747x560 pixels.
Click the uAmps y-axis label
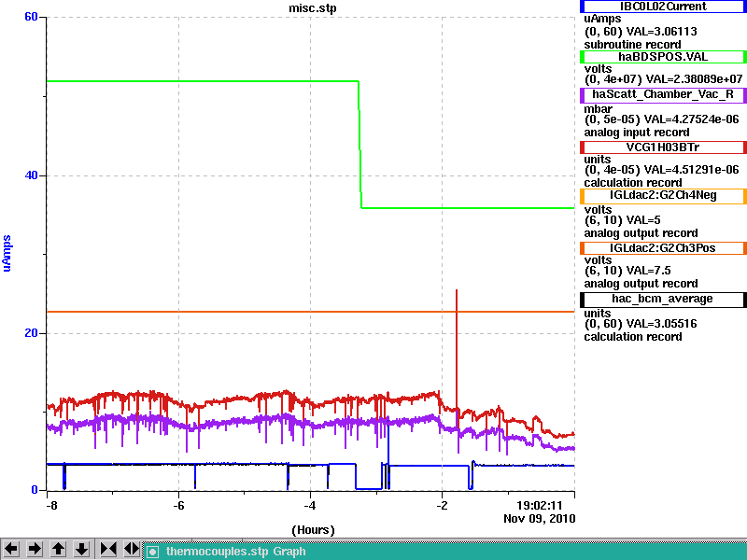coord(7,253)
